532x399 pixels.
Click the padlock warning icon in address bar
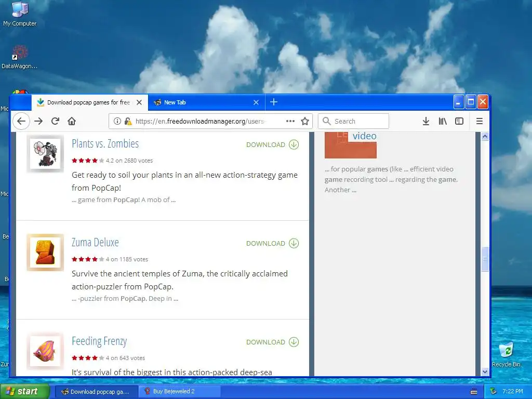(128, 121)
